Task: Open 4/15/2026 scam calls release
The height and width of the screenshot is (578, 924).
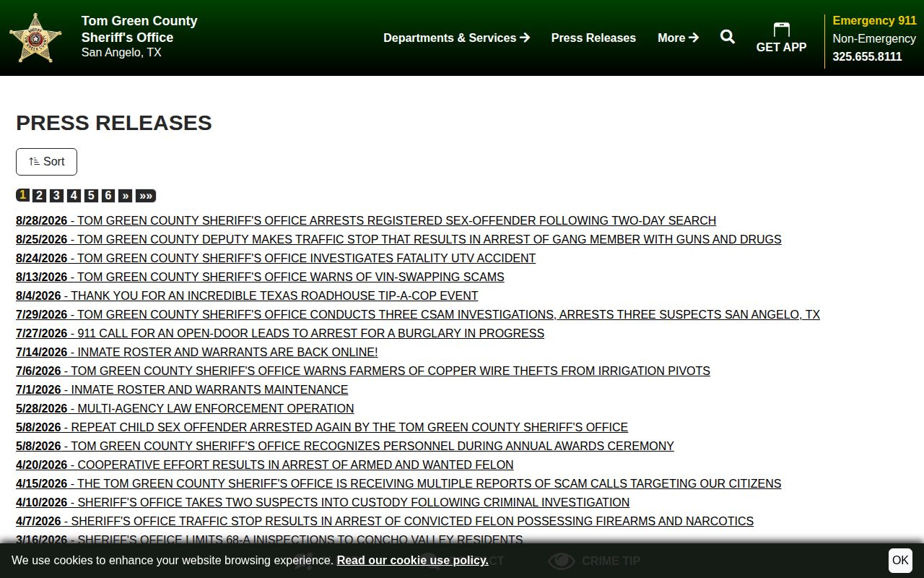Action: coord(398,483)
